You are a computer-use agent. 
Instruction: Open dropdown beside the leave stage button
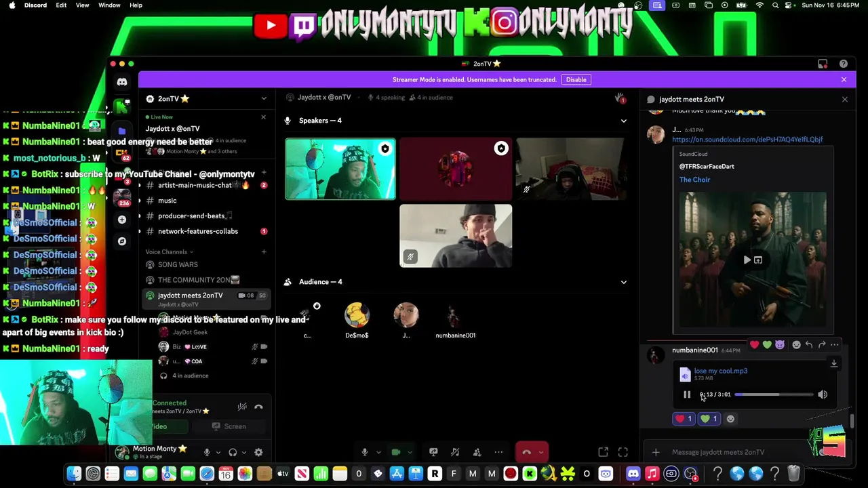point(540,452)
